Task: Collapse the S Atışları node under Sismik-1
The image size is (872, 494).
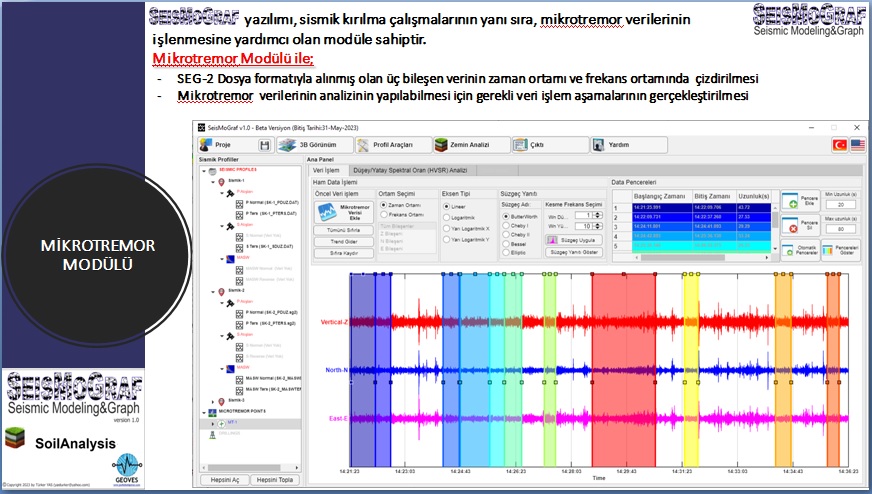Action: (x=221, y=226)
